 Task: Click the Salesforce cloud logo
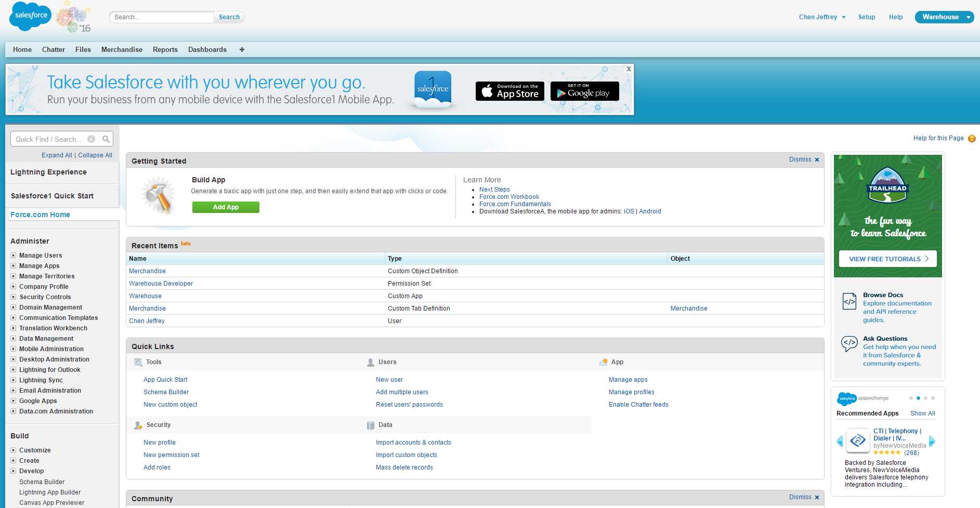pos(31,16)
